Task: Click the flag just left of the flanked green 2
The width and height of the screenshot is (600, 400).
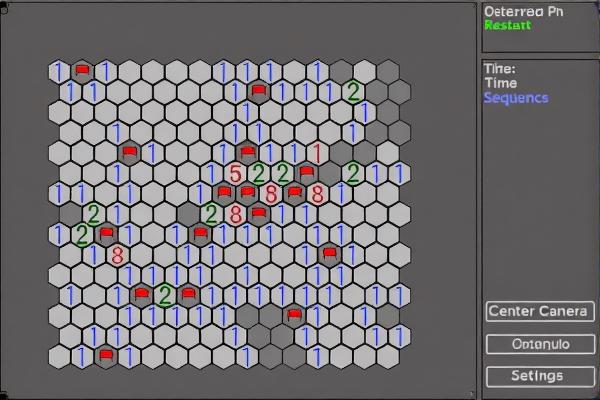Action: coord(142,294)
